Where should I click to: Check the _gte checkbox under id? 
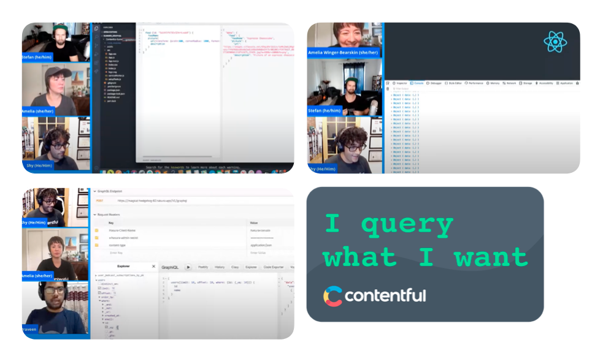[x=106, y=335]
